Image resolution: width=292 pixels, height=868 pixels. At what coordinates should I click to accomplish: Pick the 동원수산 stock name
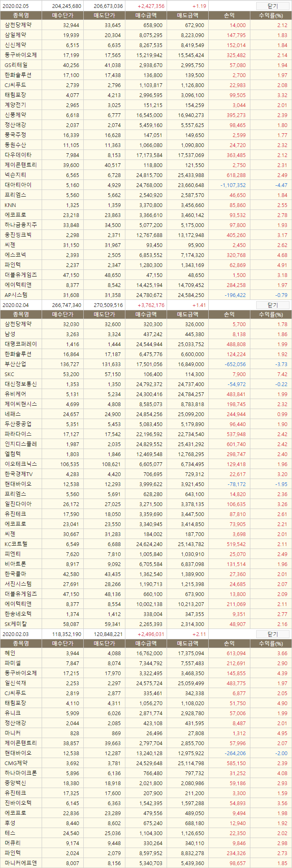(x=15, y=145)
